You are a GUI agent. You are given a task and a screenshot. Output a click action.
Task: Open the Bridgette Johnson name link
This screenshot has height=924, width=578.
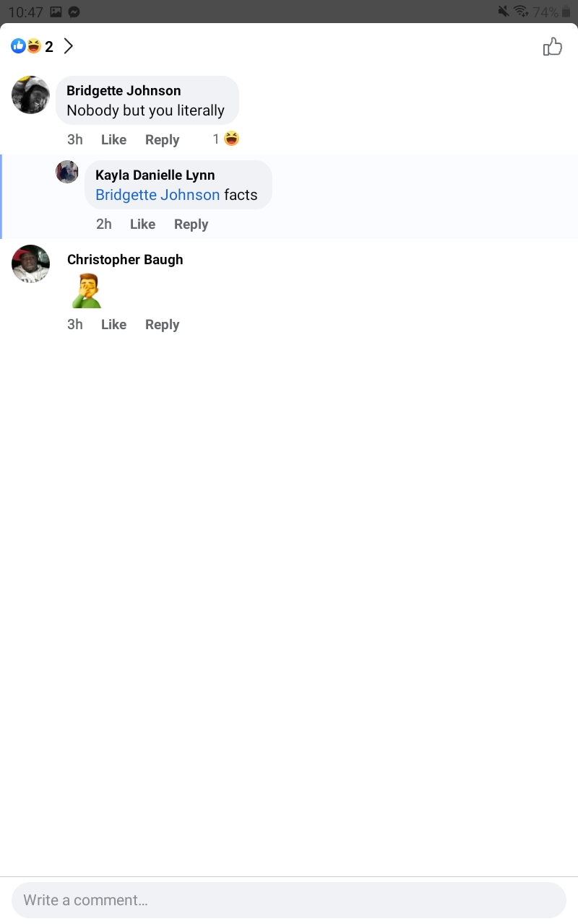click(124, 90)
